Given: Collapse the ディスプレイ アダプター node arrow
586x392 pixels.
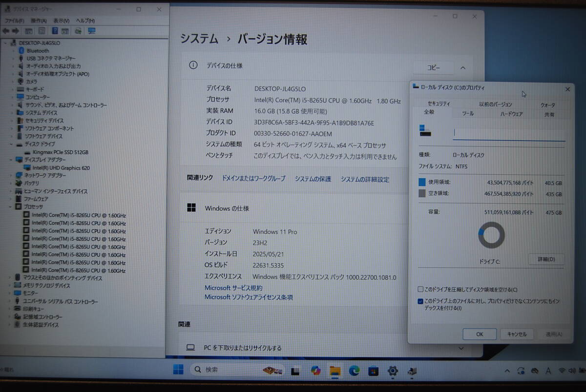Looking at the screenshot, I should pyautogui.click(x=11, y=160).
